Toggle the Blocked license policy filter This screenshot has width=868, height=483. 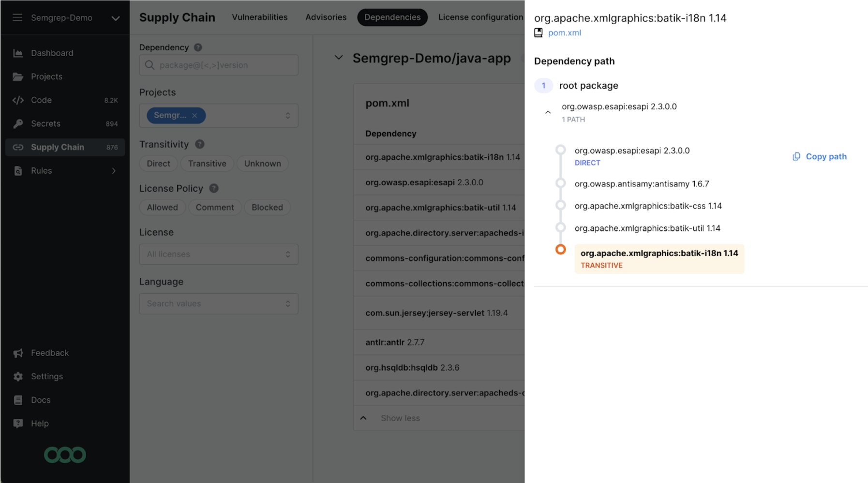point(267,208)
